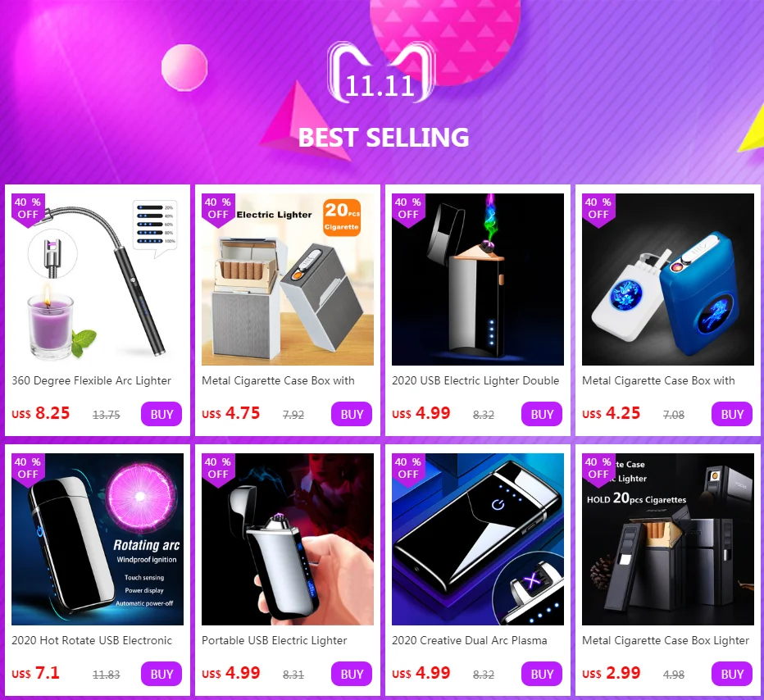Click the 11.11 cat-shaped sale logo
The image size is (764, 700).
(381, 72)
